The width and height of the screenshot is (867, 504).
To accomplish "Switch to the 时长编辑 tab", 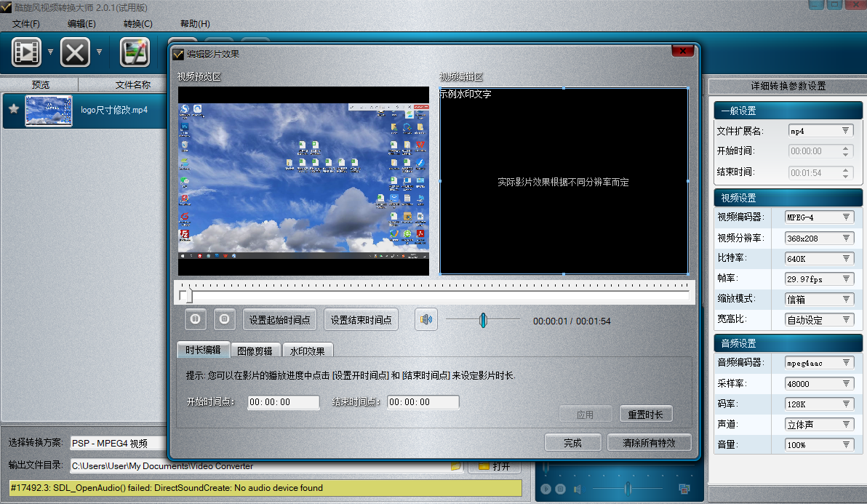I will pyautogui.click(x=203, y=350).
